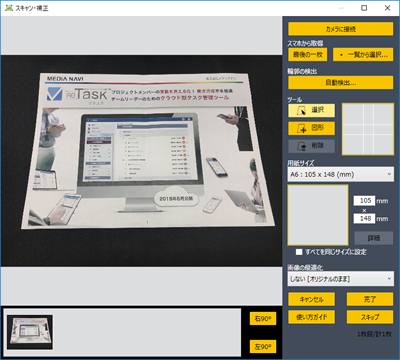This screenshot has width=400, height=360.
Task: Select the 選択 selection tool
Action: [x=311, y=110]
